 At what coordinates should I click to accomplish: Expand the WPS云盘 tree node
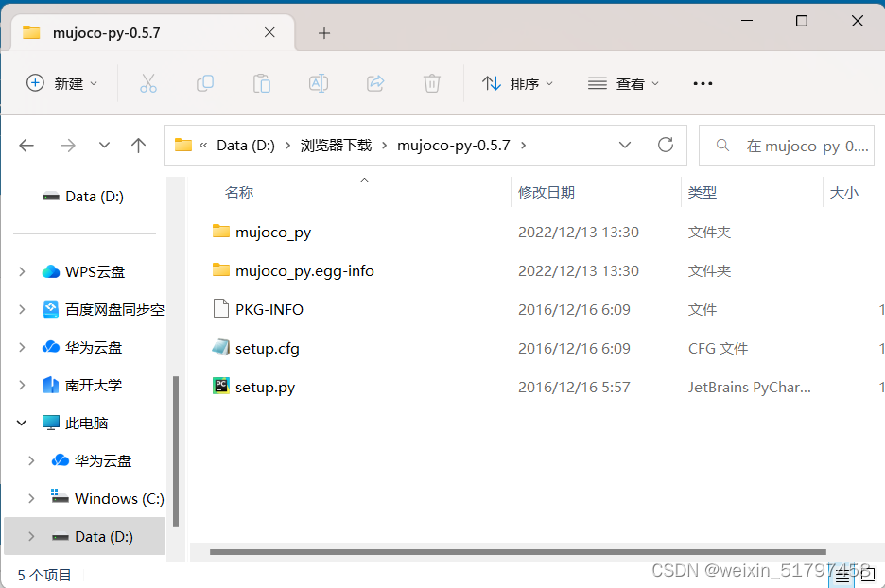pos(22,271)
